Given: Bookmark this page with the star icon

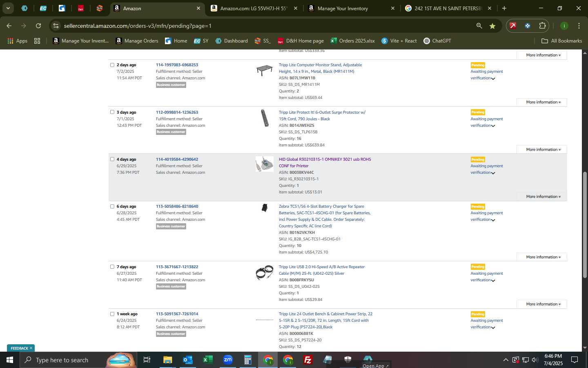Looking at the screenshot, I should [x=492, y=26].
